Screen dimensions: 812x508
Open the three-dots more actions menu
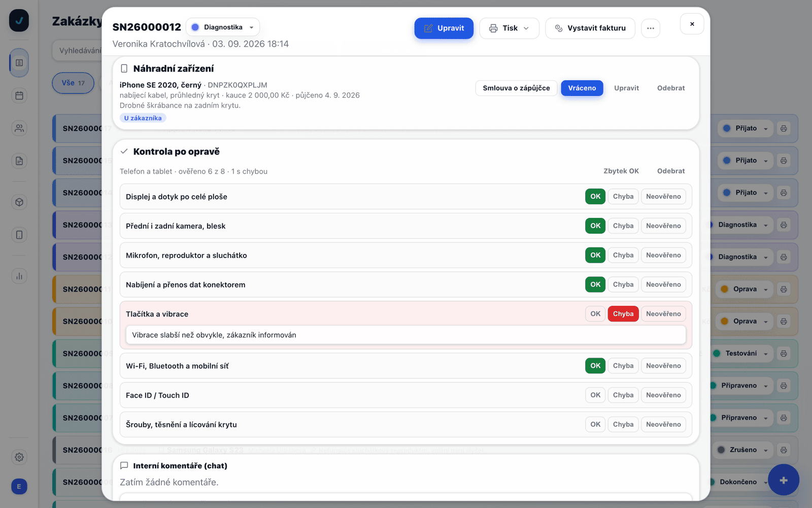click(x=651, y=28)
